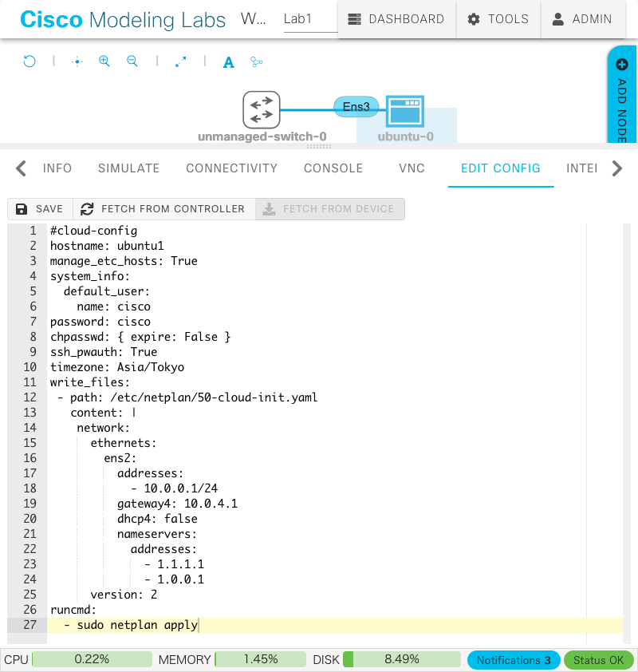The width and height of the screenshot is (638, 672).
Task: Click the pane resize handle dots
Action: pos(319,147)
